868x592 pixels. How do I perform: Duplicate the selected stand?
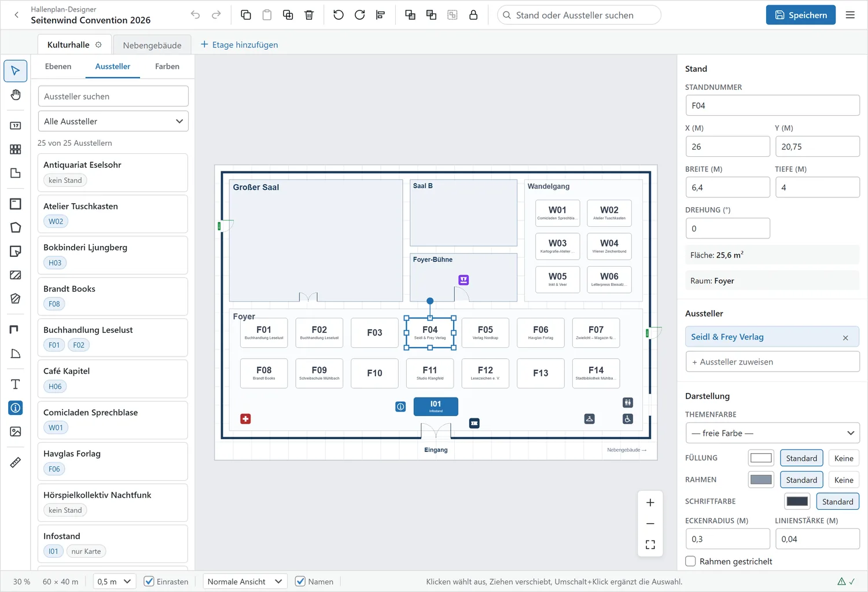pyautogui.click(x=288, y=15)
